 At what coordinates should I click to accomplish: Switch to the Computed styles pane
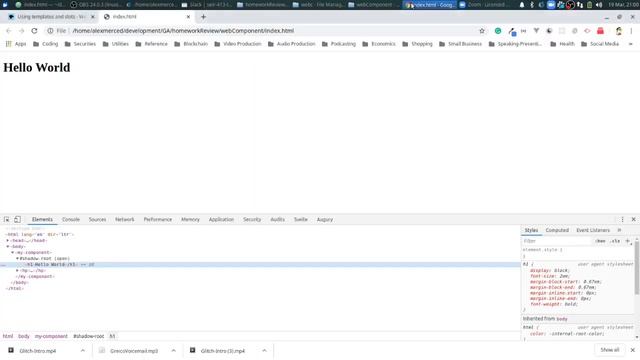pyautogui.click(x=557, y=230)
